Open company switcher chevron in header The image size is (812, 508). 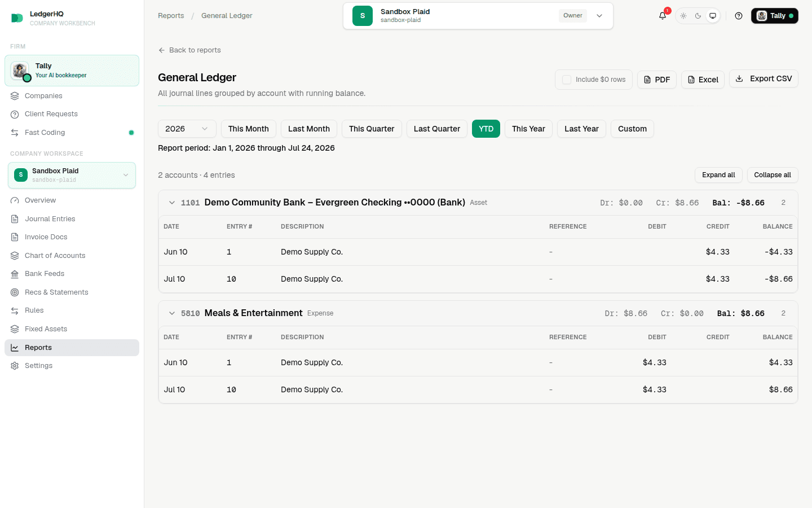click(x=599, y=16)
